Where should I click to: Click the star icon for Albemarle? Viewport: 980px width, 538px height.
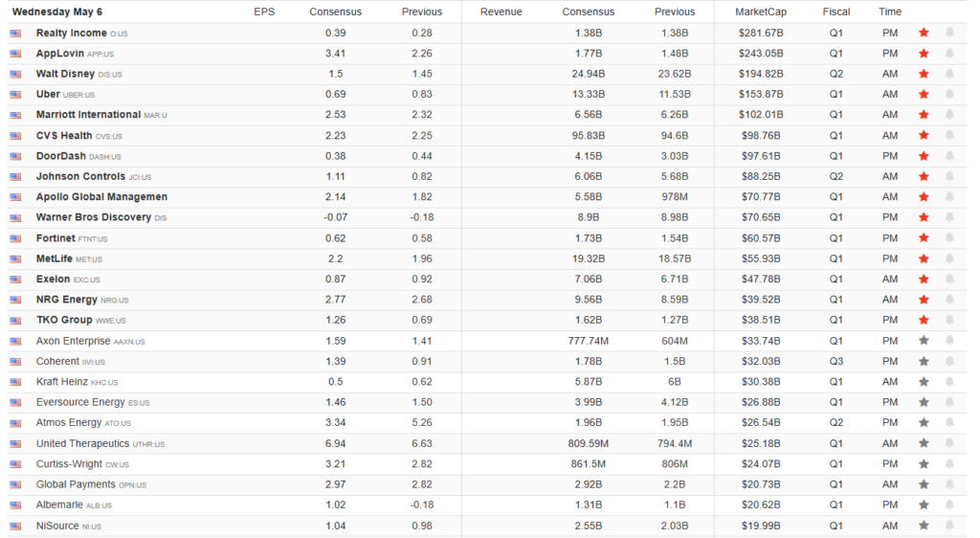[x=924, y=504]
